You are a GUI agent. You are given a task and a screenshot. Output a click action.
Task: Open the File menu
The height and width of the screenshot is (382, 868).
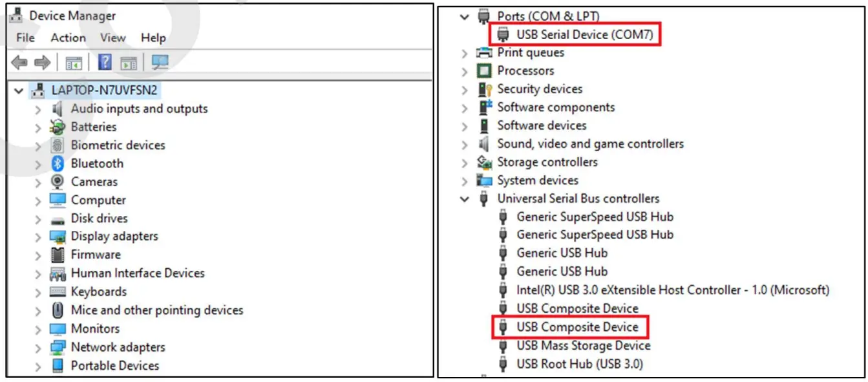[x=25, y=37]
